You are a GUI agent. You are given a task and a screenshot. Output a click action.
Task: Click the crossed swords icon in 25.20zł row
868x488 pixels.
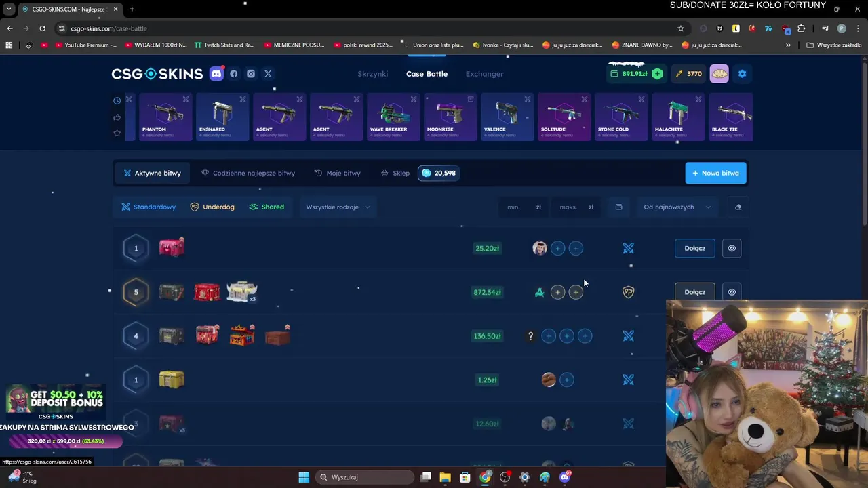pos(629,249)
